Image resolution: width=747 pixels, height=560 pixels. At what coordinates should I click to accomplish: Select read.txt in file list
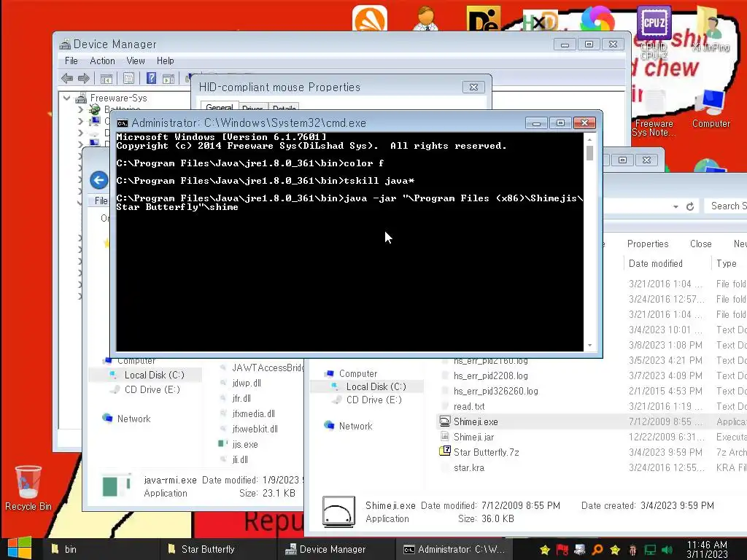pos(469,406)
